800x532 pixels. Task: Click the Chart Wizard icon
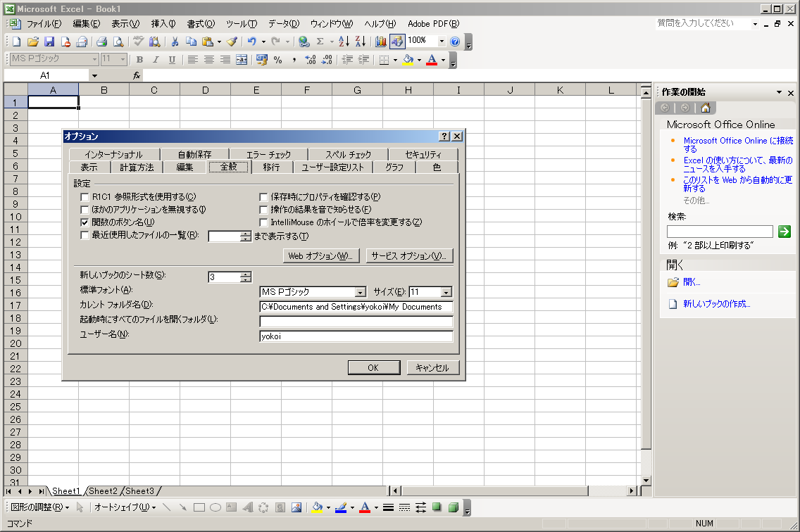[x=381, y=42]
